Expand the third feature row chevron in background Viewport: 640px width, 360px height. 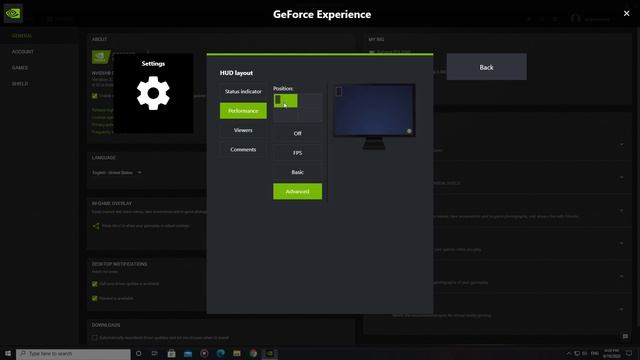point(622,211)
